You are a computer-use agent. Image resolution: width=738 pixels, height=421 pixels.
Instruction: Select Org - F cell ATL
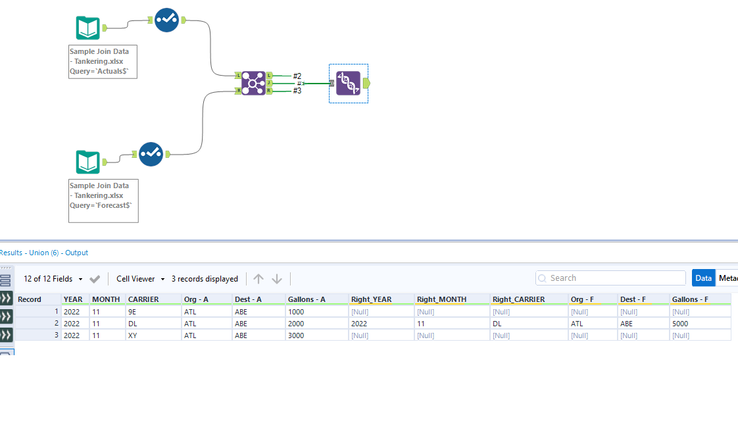[x=593, y=324]
